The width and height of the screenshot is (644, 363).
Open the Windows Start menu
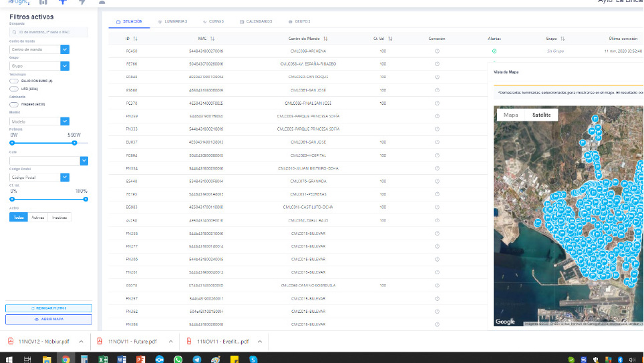pos(9,359)
